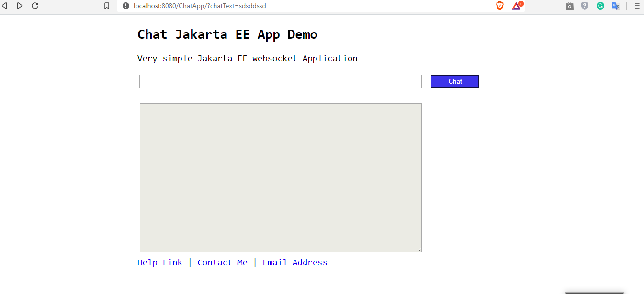The image size is (644, 294).
Task: Select the heading 'Chat Jakarta EE App Demo'
Action: (x=227, y=35)
